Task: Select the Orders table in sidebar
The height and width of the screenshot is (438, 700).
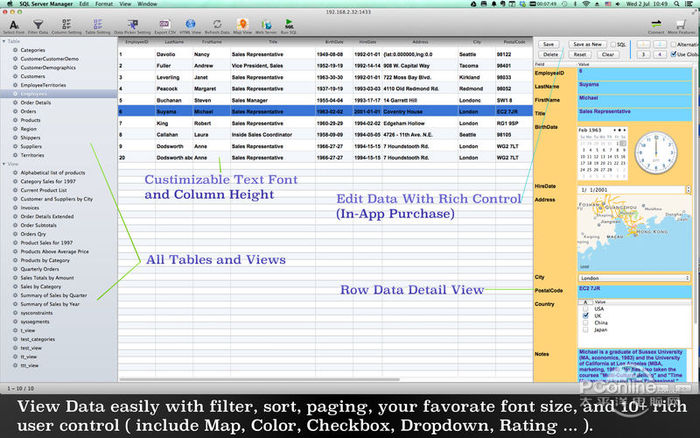Action: [29, 111]
